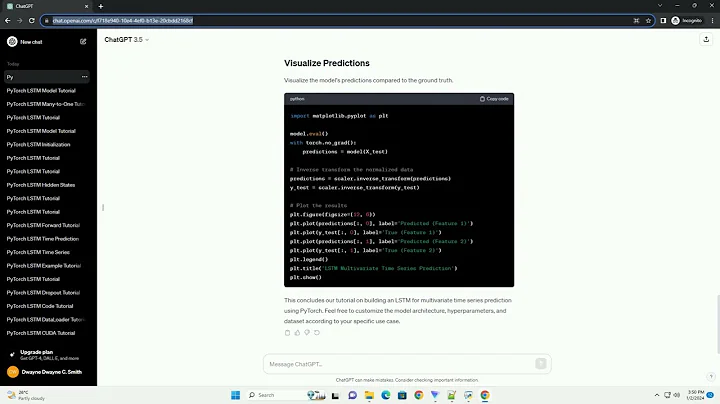Image resolution: width=720 pixels, height=404 pixels.
Task: Expand the ChatGPT 3.5 model selector
Action: coord(127,40)
